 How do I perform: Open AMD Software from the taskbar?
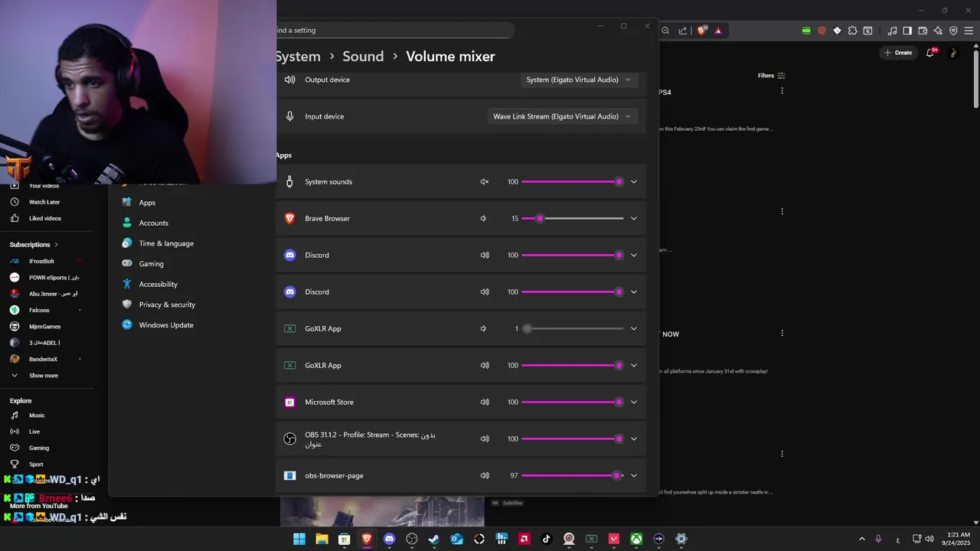[524, 539]
